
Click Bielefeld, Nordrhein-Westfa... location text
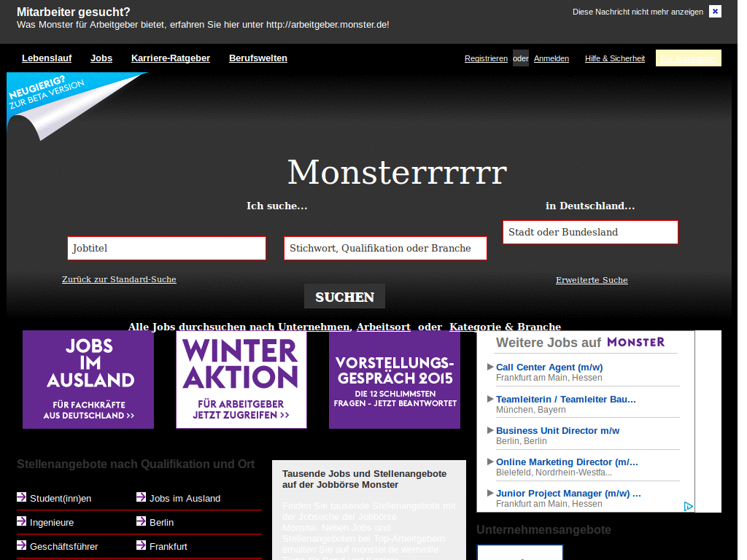click(554, 472)
